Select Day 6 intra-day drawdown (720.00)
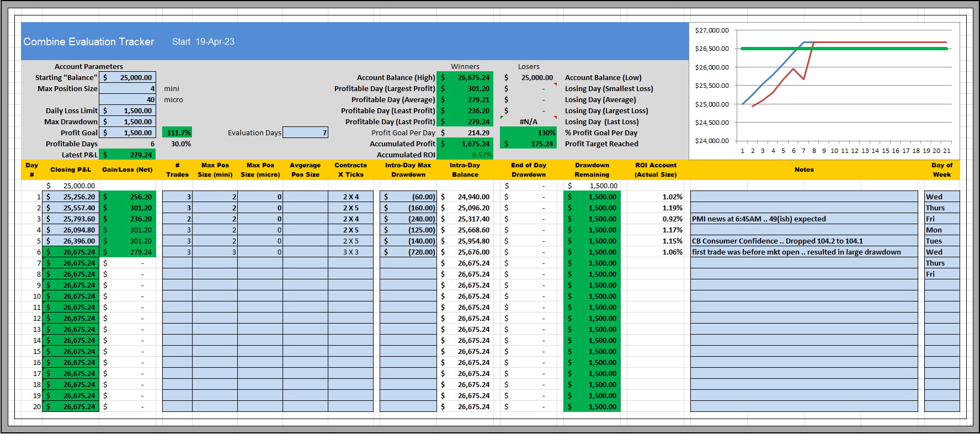This screenshot has width=980, height=434. pos(408,252)
